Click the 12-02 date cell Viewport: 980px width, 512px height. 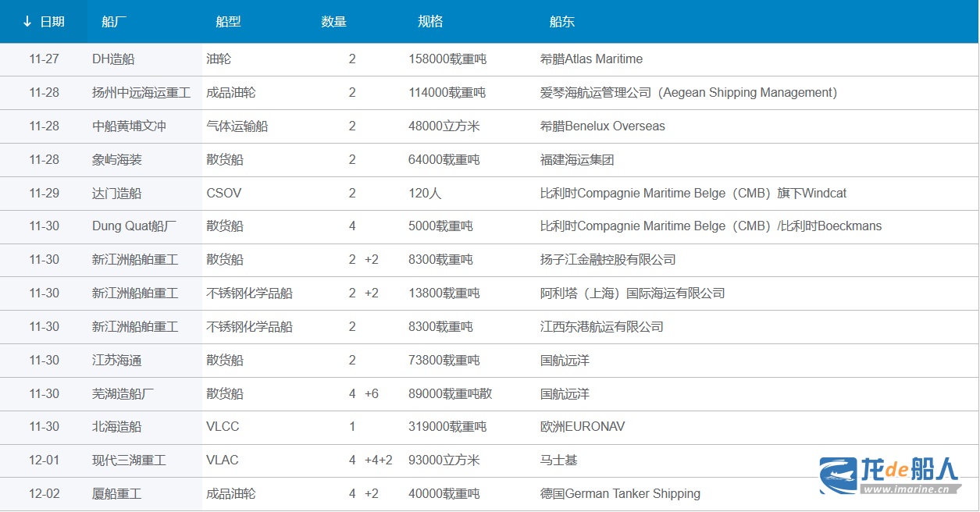(44, 494)
